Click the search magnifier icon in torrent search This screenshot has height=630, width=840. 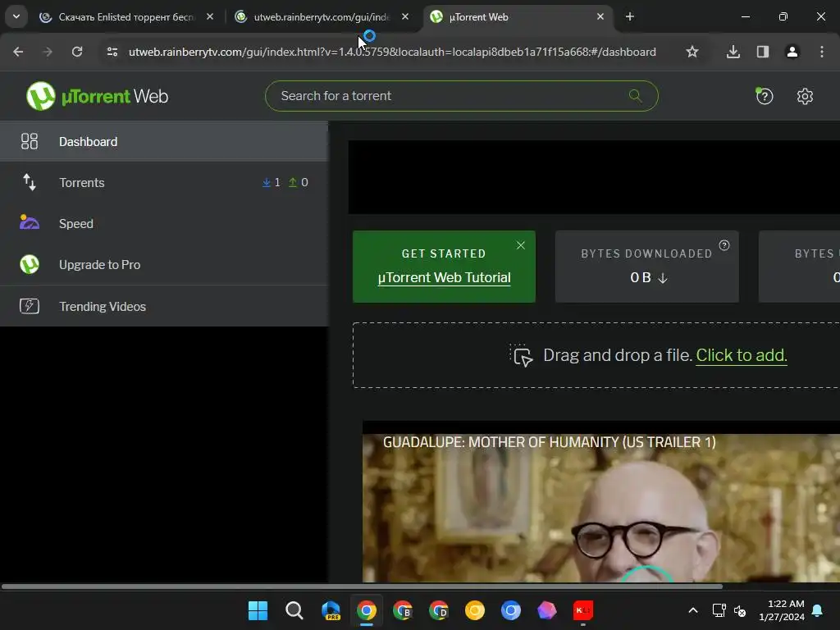[x=636, y=96]
